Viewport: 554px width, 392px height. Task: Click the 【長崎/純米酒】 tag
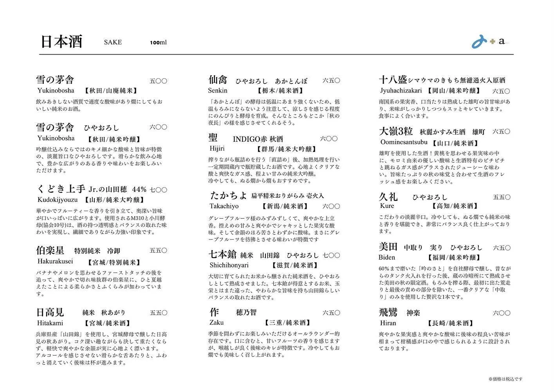(451, 323)
